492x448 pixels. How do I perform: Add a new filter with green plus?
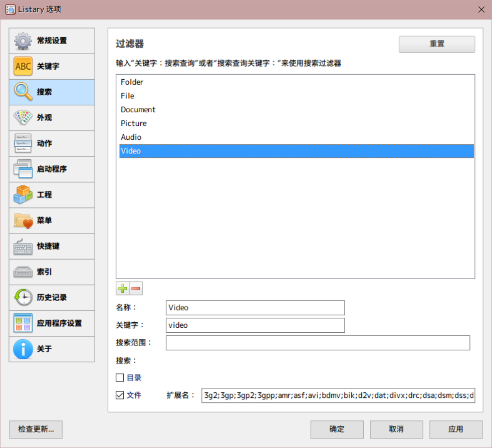tap(123, 288)
